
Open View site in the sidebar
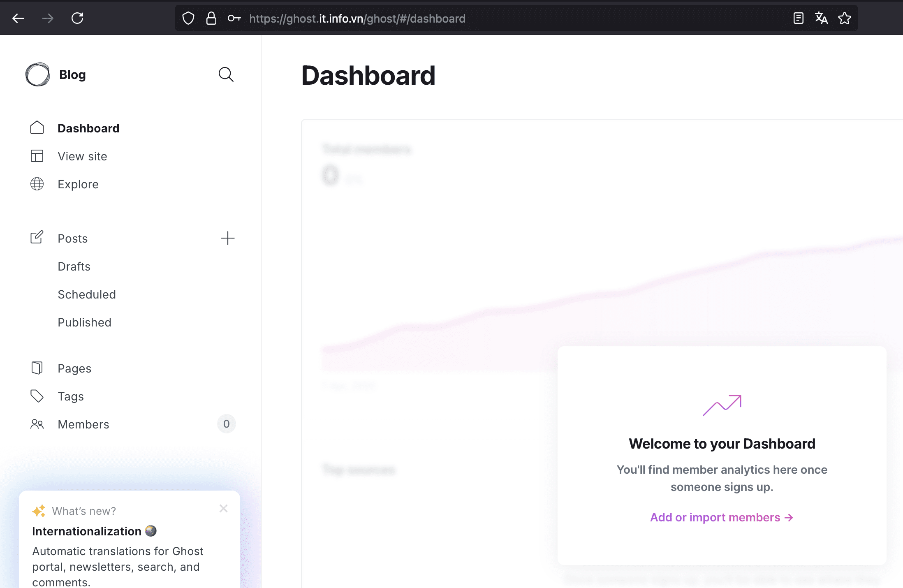tap(82, 156)
